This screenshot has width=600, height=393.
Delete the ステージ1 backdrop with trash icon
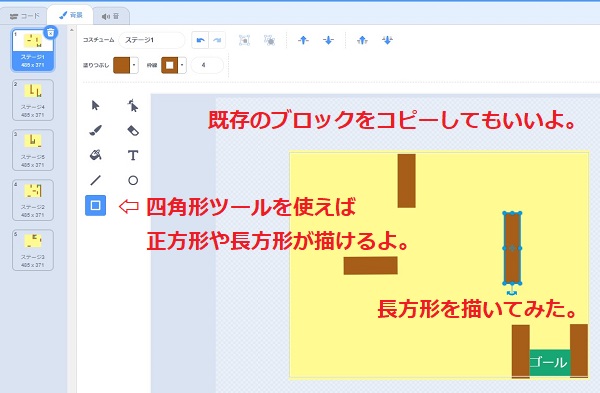click(x=51, y=33)
